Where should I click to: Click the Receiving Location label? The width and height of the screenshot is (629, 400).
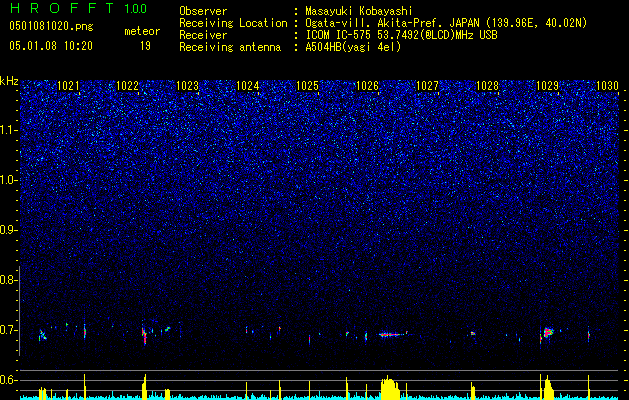(x=233, y=23)
